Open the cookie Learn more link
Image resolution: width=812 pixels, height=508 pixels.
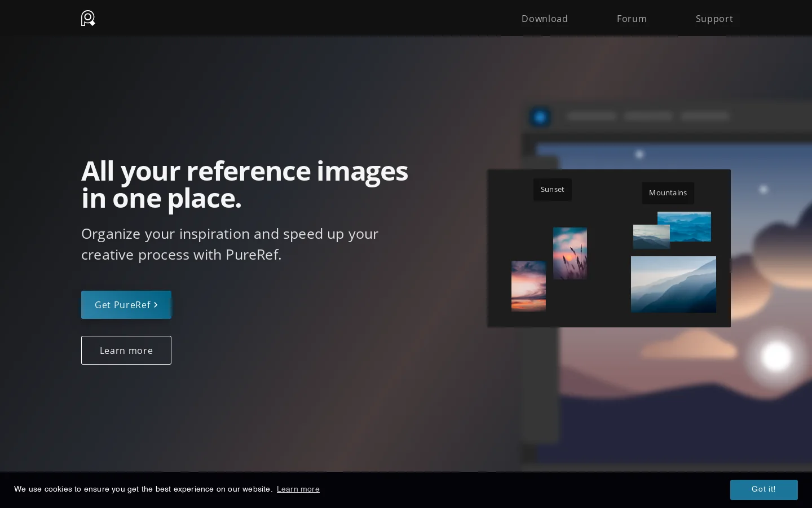tap(298, 489)
